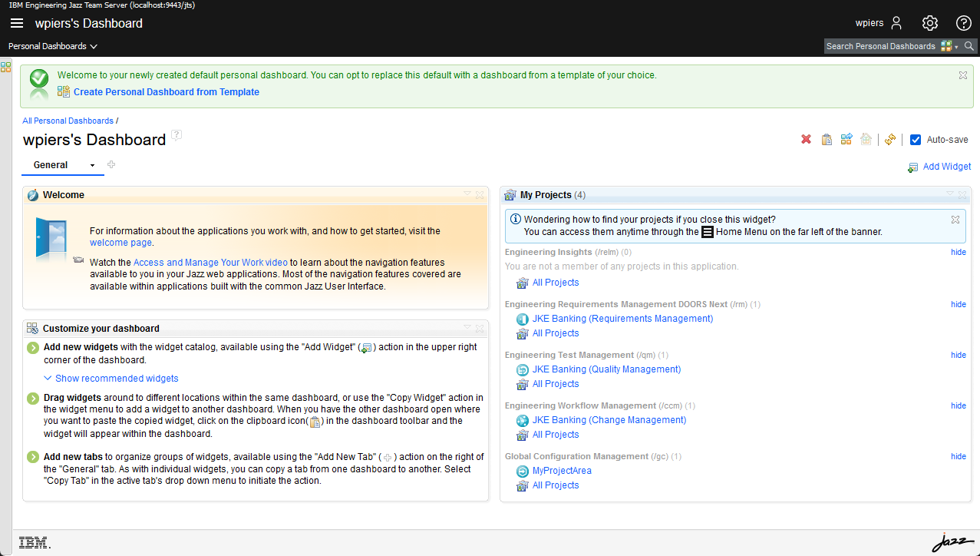980x556 pixels.
Task: Open JKE Banking (Change Management)
Action: (x=609, y=420)
